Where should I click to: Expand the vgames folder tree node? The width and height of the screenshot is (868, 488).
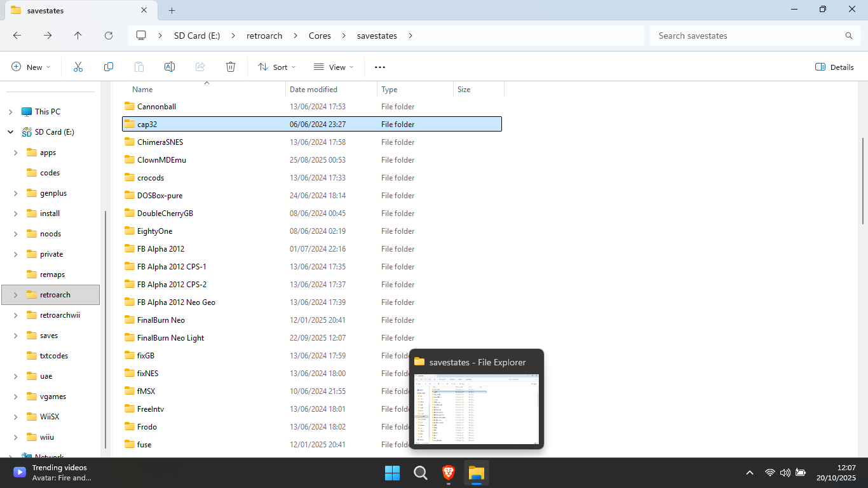tap(16, 396)
